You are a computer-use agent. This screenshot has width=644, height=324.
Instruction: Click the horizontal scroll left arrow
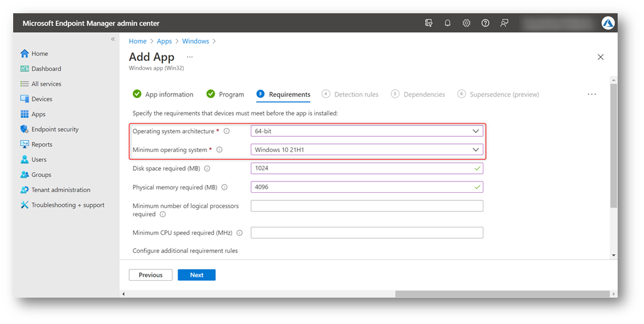[124, 294]
